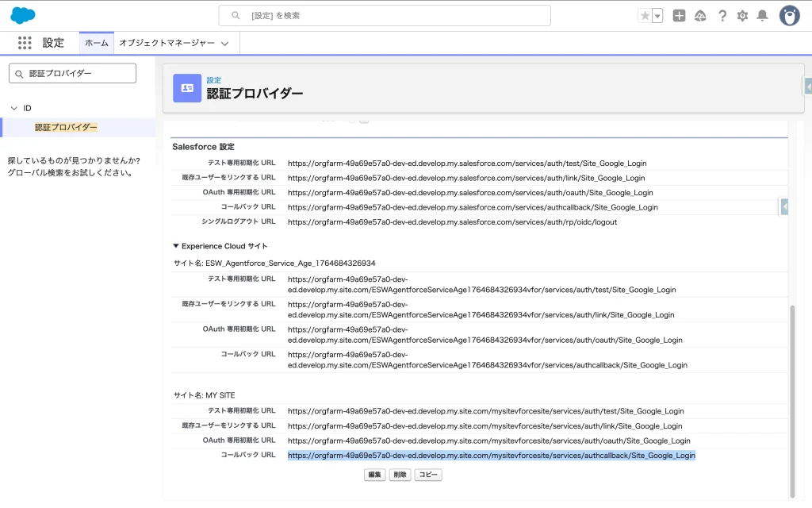Open the global actions plus icon

679,16
